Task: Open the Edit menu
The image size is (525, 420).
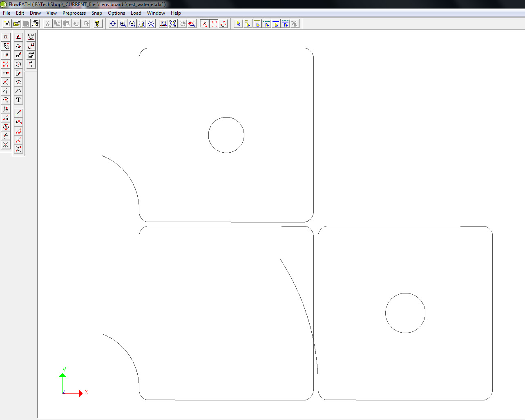Action: click(20, 13)
